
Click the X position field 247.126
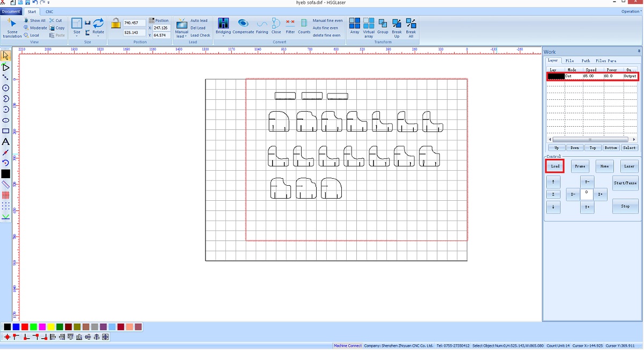[162, 27]
